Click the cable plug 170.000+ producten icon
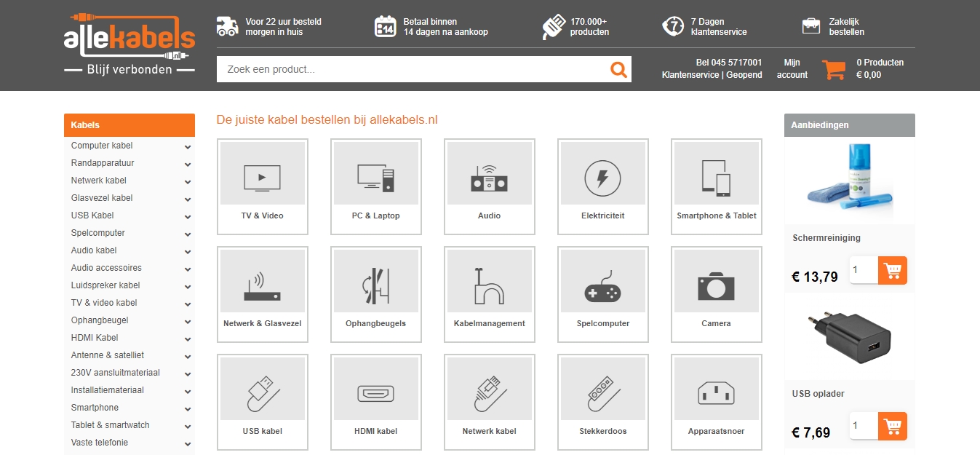980x455 pixels. pyautogui.click(x=553, y=27)
